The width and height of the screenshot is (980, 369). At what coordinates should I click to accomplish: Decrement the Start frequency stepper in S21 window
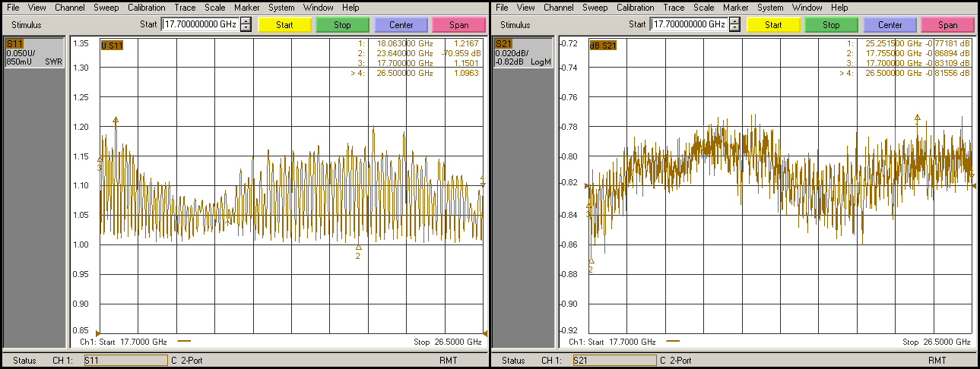click(734, 28)
